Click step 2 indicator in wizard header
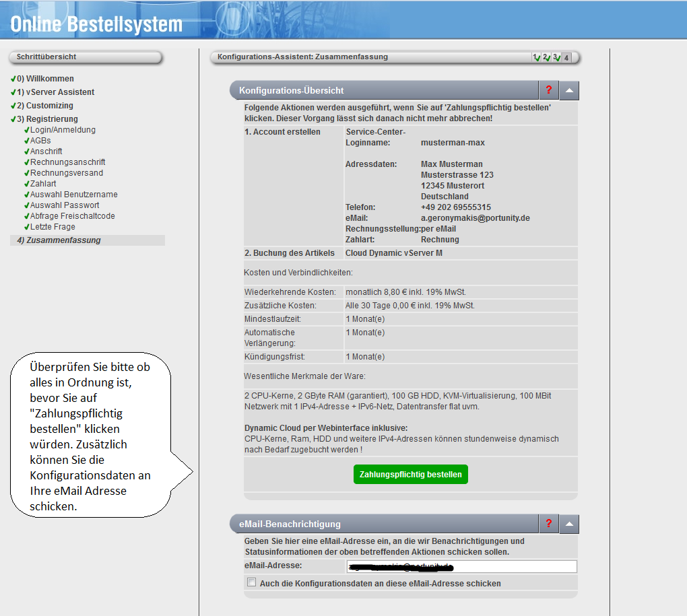This screenshot has width=687, height=616. pyautogui.click(x=546, y=58)
